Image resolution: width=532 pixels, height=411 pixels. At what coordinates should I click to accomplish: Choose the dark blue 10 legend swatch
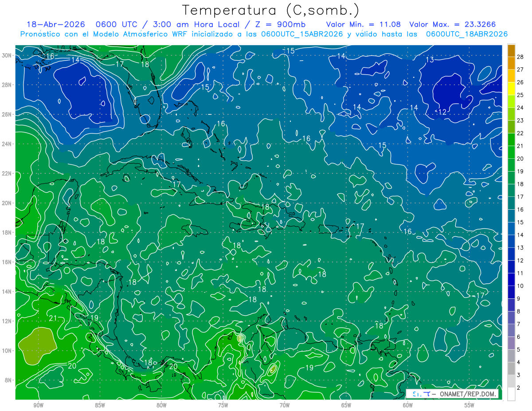[x=511, y=280]
